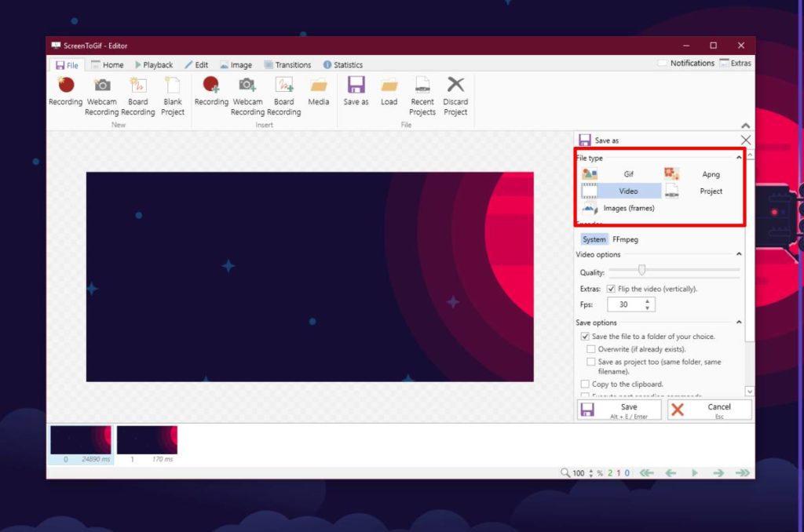This screenshot has height=532, width=804.
Task: Open a new Webcam Recording
Action: [x=101, y=94]
